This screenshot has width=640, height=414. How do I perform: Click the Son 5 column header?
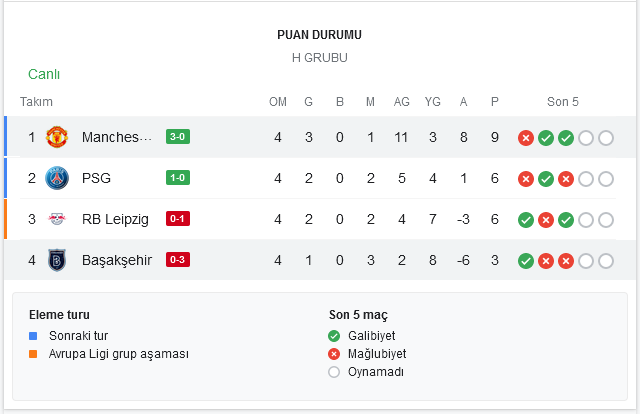point(563,102)
